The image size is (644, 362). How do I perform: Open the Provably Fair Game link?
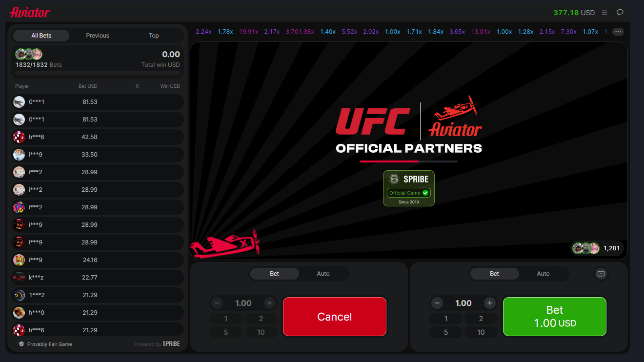tap(50, 344)
